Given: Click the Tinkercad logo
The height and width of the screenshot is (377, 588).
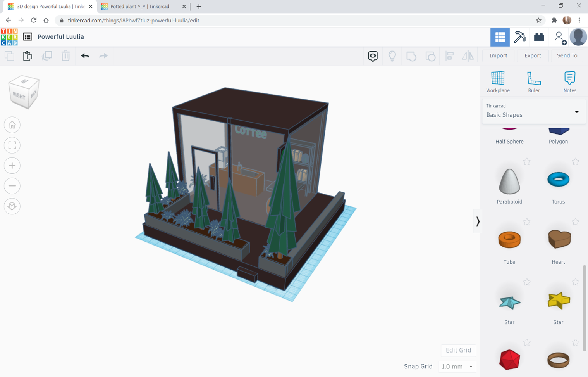Looking at the screenshot, I should tap(9, 37).
